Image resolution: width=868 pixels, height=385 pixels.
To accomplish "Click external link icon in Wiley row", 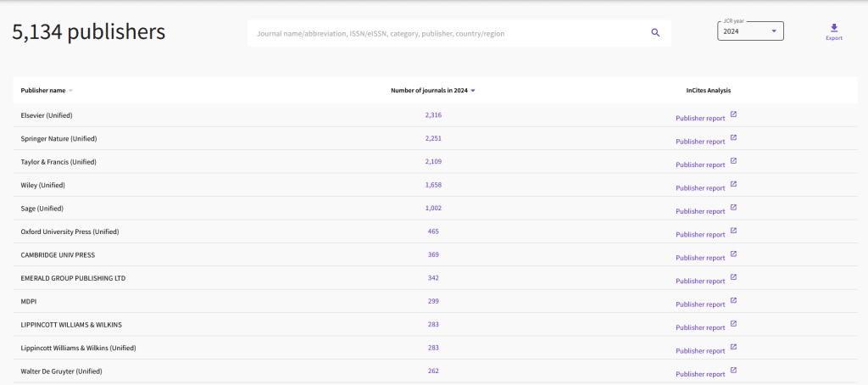I will pyautogui.click(x=734, y=184).
